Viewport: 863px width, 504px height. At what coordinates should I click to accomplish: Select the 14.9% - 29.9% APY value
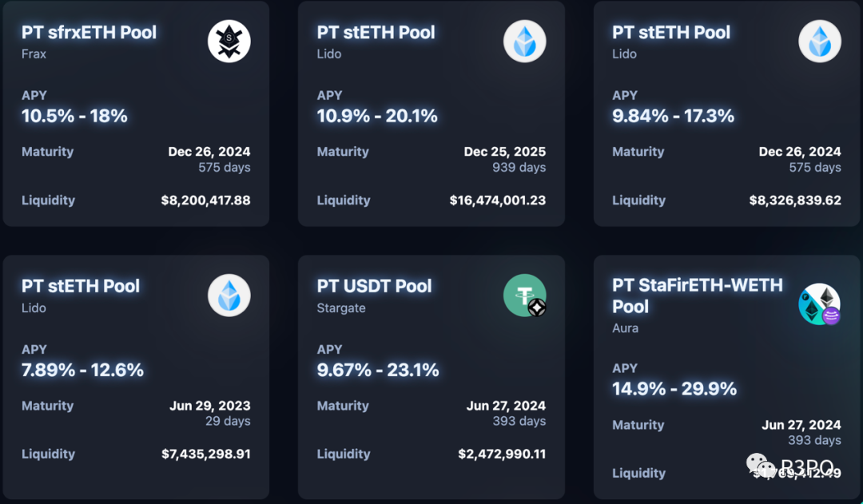(x=674, y=389)
